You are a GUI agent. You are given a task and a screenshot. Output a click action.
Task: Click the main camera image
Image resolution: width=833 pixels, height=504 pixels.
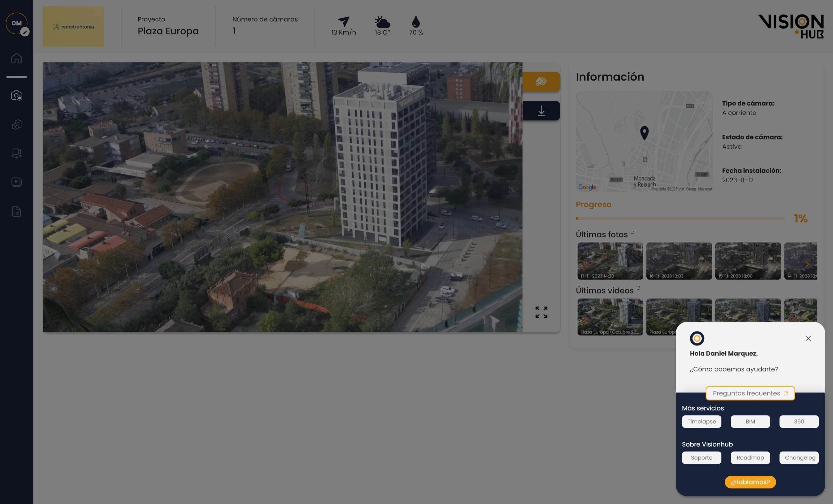(282, 197)
